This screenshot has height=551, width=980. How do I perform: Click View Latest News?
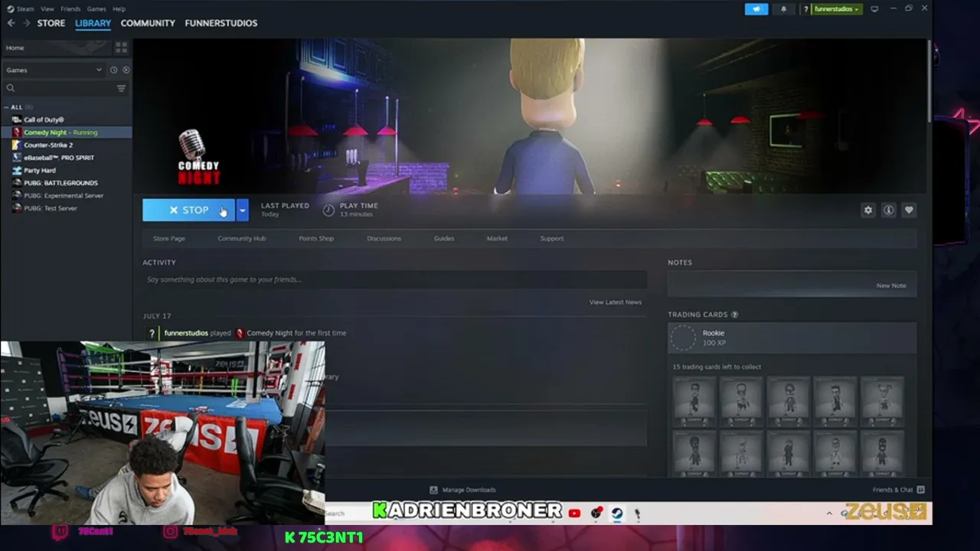coord(616,302)
